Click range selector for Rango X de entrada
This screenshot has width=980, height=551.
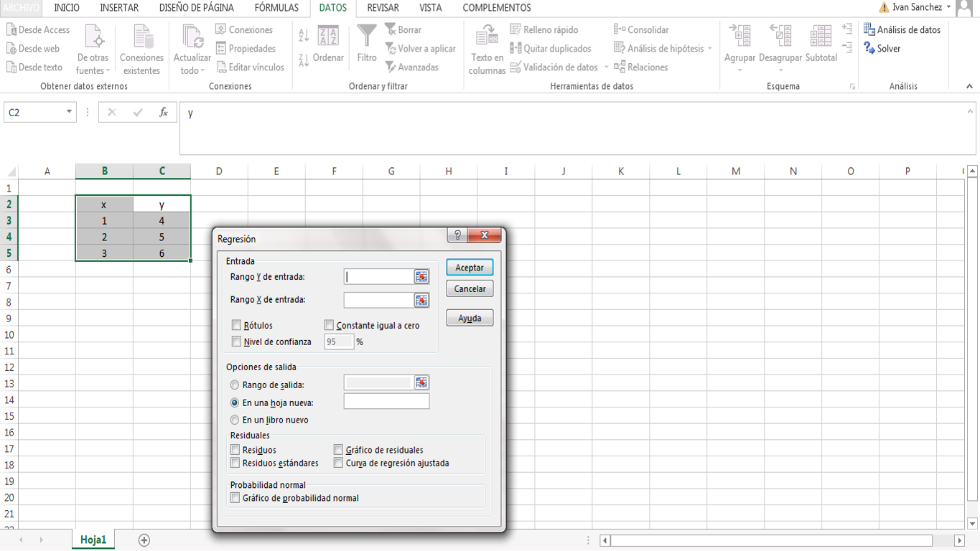point(421,300)
